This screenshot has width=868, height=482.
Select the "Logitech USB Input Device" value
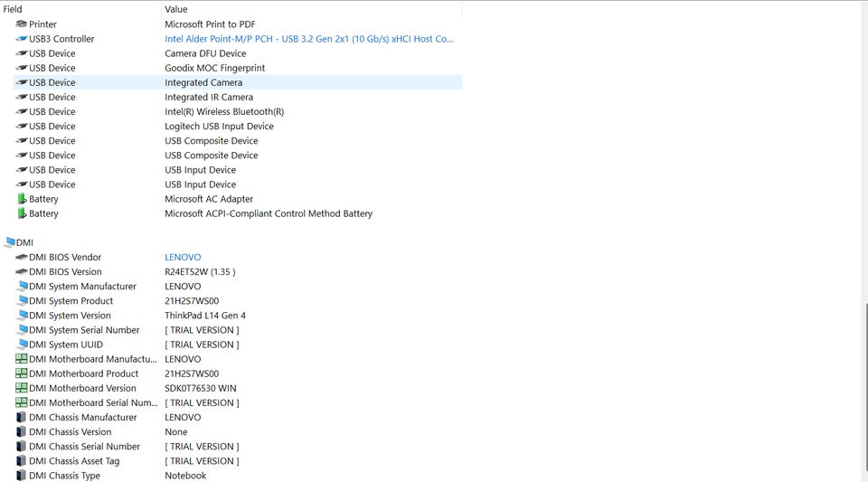pos(219,127)
